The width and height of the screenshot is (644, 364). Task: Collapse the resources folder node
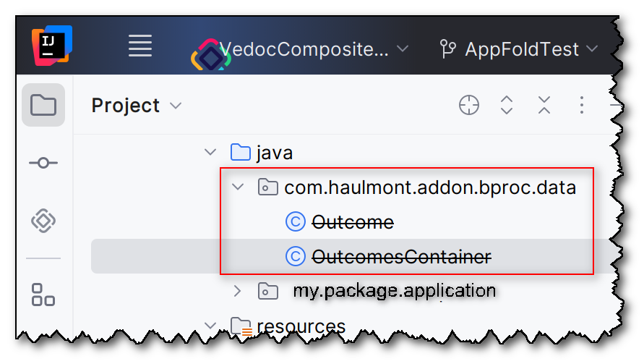point(210,326)
